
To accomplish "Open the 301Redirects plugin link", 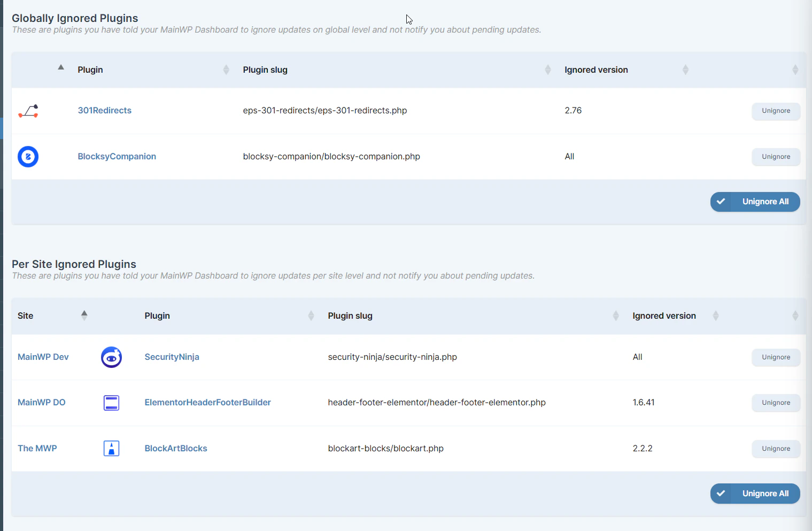I will (x=105, y=110).
